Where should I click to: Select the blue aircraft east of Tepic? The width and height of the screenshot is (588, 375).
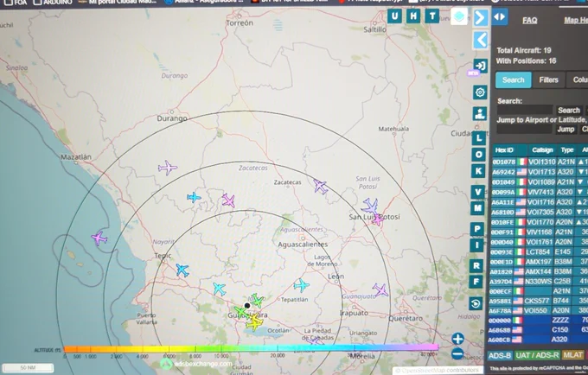[182, 270]
